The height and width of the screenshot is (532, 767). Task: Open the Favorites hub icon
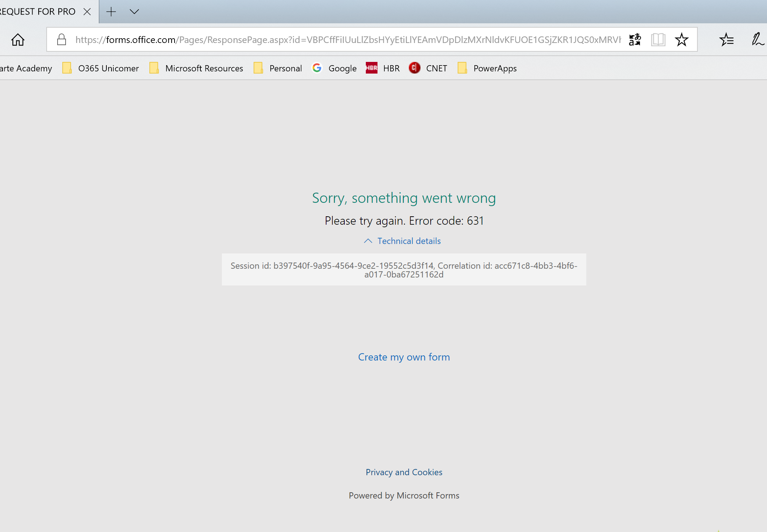tap(726, 40)
